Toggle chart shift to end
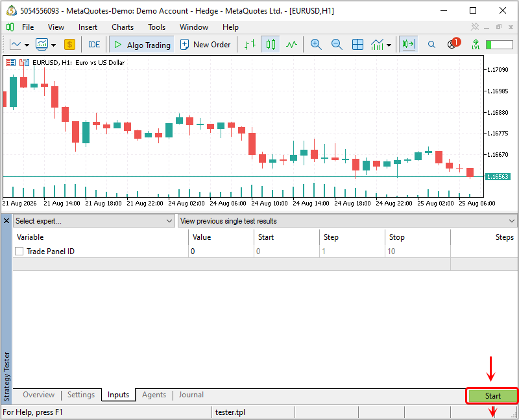The image size is (519, 420). 409,44
